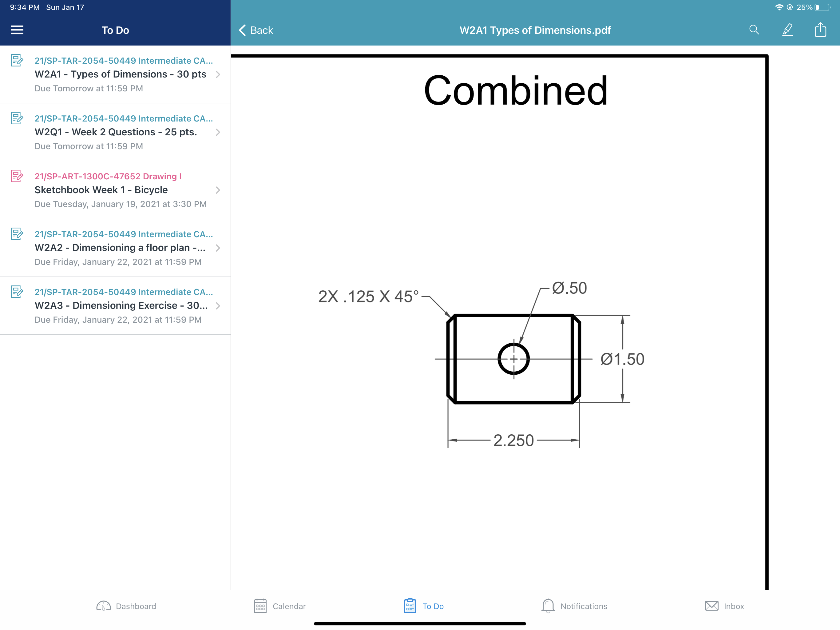Tap the Dashboard icon in bottom bar
Image resolution: width=840 pixels, height=630 pixels.
(103, 606)
